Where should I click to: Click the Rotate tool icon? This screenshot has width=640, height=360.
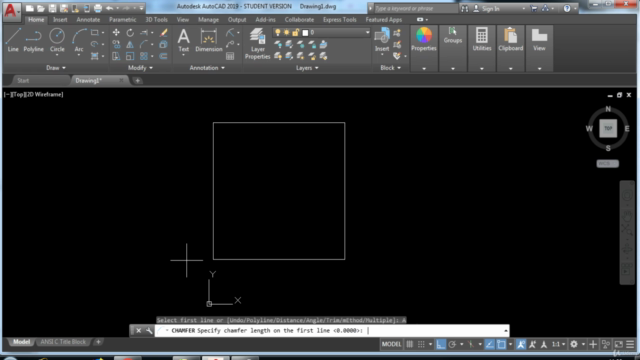point(130,33)
